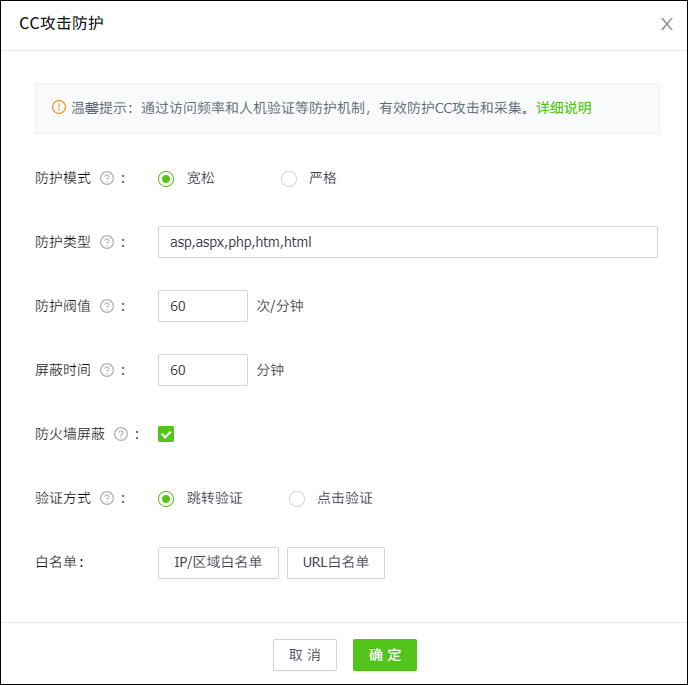
Task: Focus the 防护类型 file extensions field
Action: [407, 242]
